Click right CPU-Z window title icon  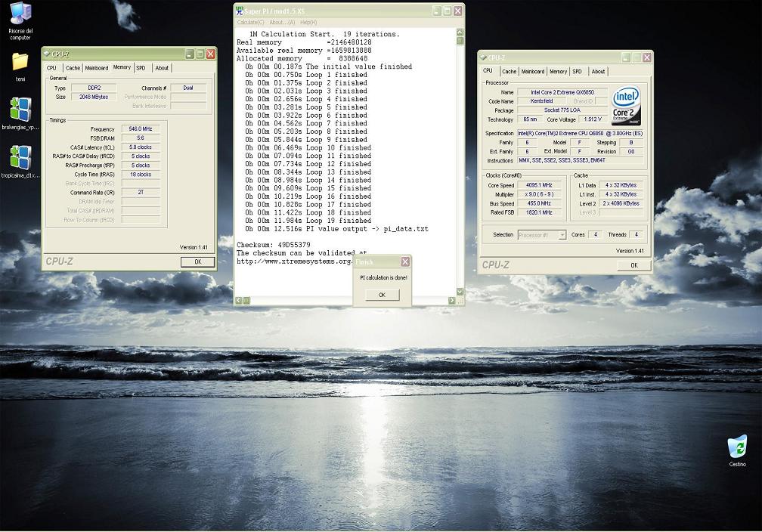click(x=483, y=57)
